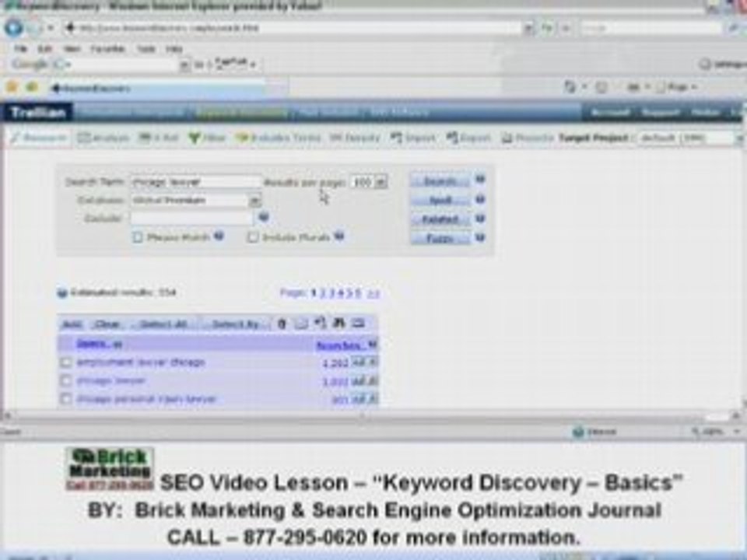Click the help icon next to the Spell button
747x560 pixels.
[480, 199]
